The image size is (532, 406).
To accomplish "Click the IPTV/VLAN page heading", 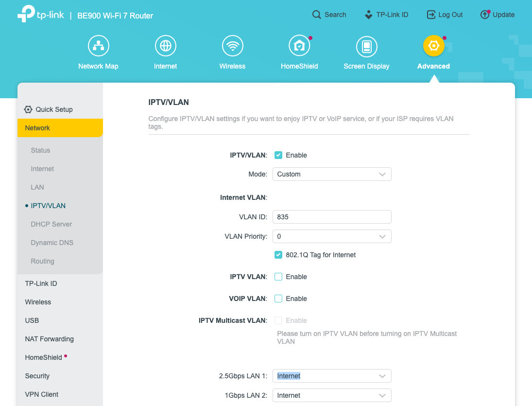I will (169, 102).
